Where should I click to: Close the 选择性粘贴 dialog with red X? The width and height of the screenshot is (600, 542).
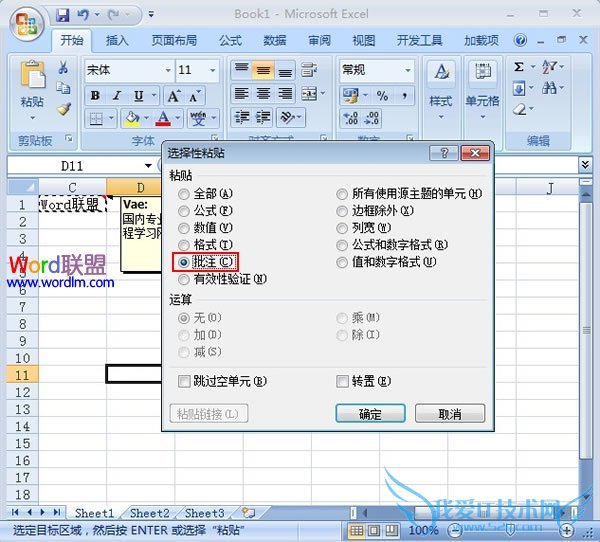475,153
